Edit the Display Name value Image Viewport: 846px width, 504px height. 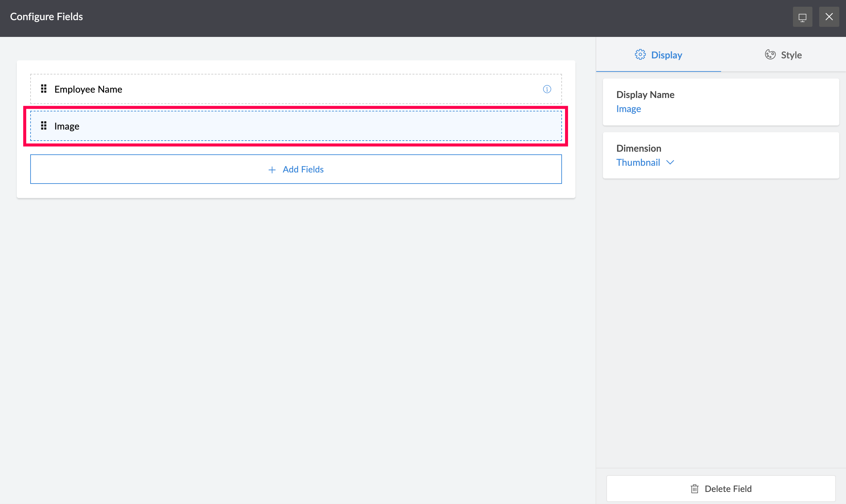[628, 109]
